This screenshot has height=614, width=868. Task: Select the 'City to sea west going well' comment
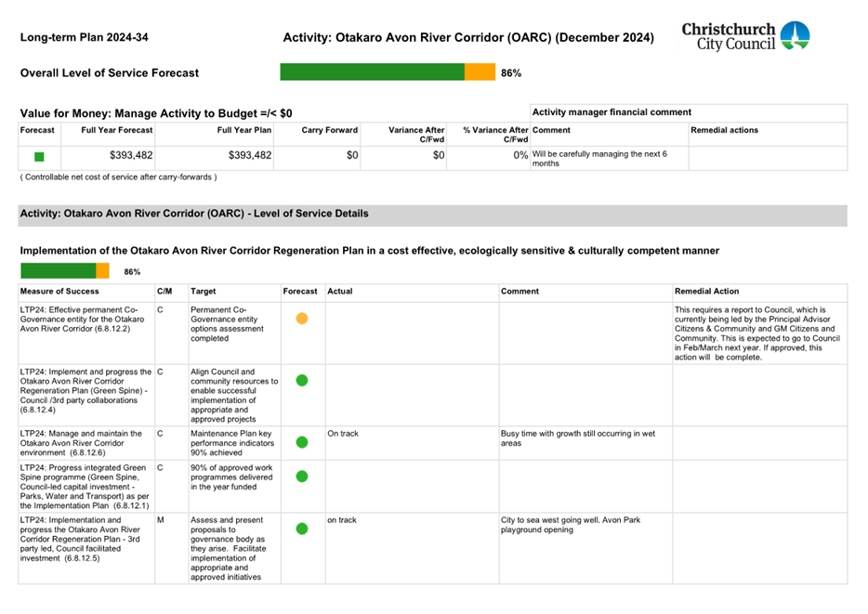point(570,525)
